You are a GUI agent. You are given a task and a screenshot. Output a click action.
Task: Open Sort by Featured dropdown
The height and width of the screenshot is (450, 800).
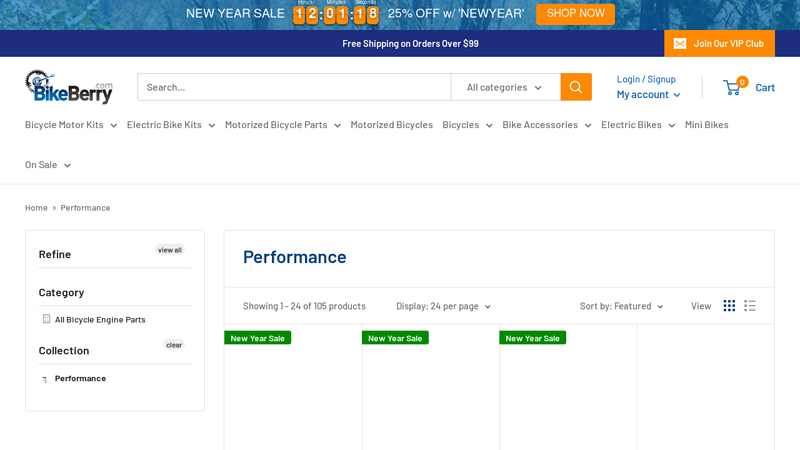click(621, 306)
